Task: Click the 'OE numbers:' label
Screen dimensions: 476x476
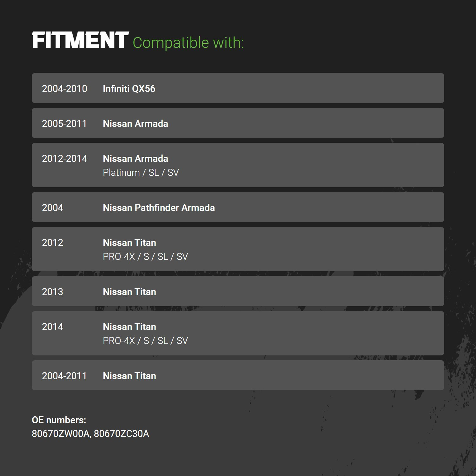Action: tap(59, 420)
